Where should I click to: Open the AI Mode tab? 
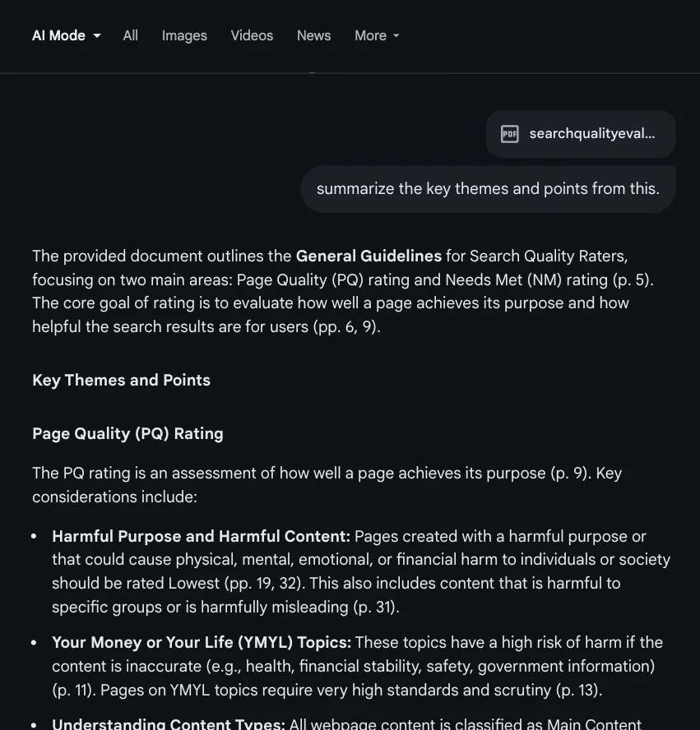[x=58, y=35]
